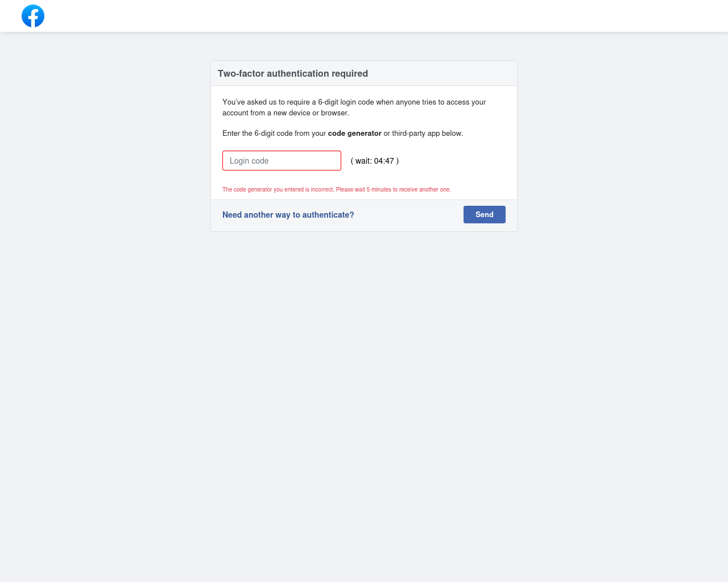Click the Facebook logo in the header
The image size is (728, 582).
(33, 16)
